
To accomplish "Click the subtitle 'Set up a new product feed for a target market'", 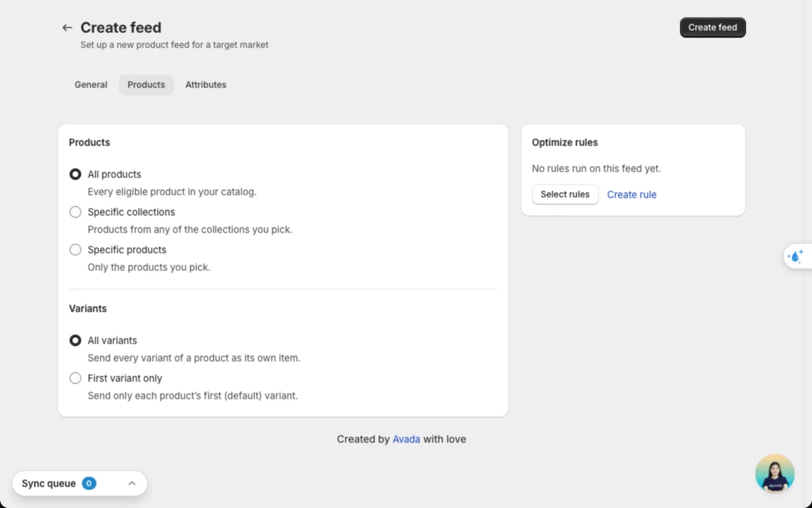I will point(174,45).
